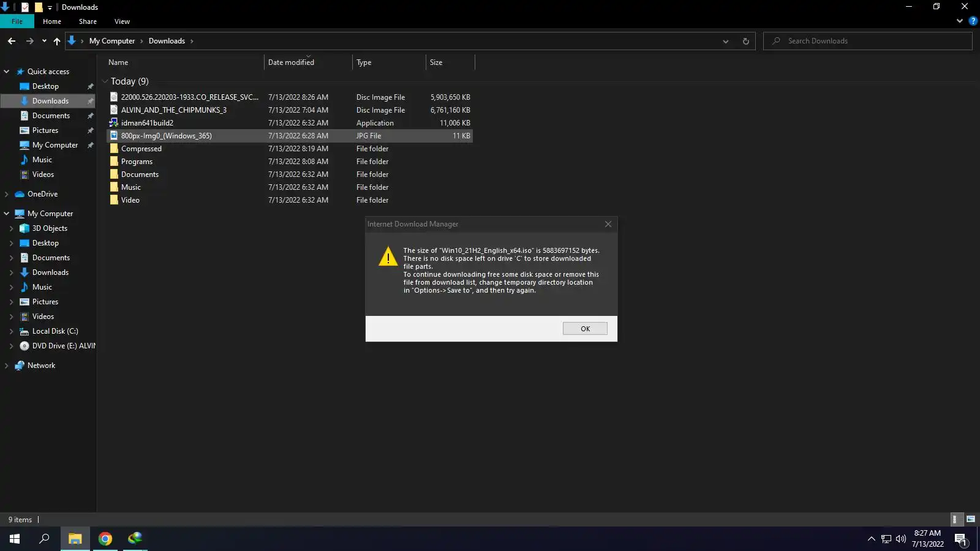Open Local Disk (C:) in navigation pane

point(55,331)
